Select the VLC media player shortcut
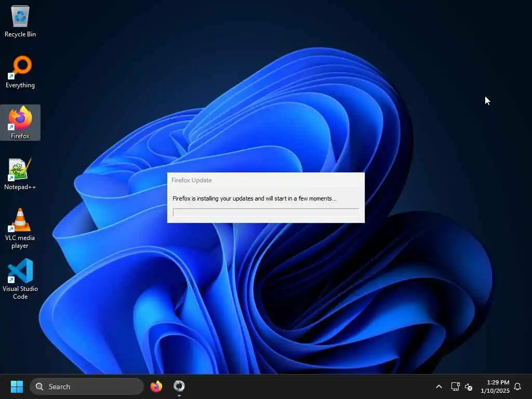532x399 pixels. 20,229
